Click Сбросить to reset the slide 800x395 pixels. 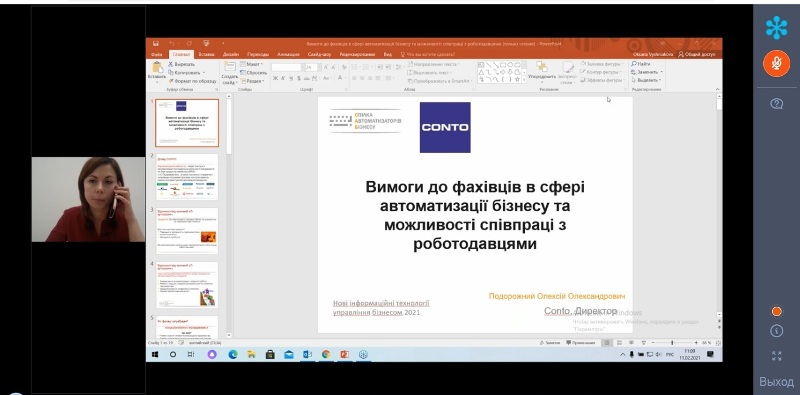click(x=253, y=72)
